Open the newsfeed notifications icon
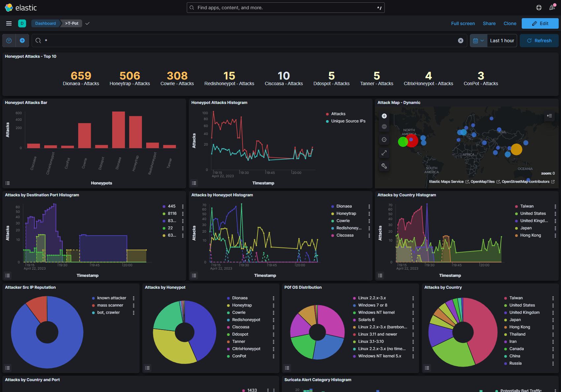This screenshot has width=561, height=392. point(552,8)
